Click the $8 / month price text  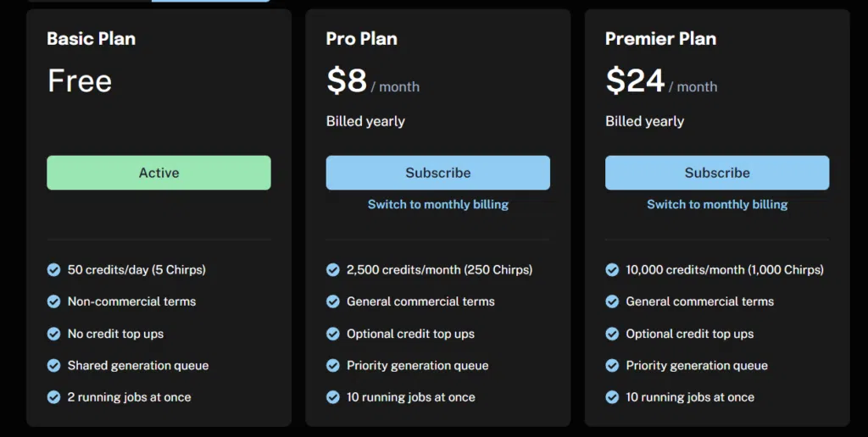[372, 82]
